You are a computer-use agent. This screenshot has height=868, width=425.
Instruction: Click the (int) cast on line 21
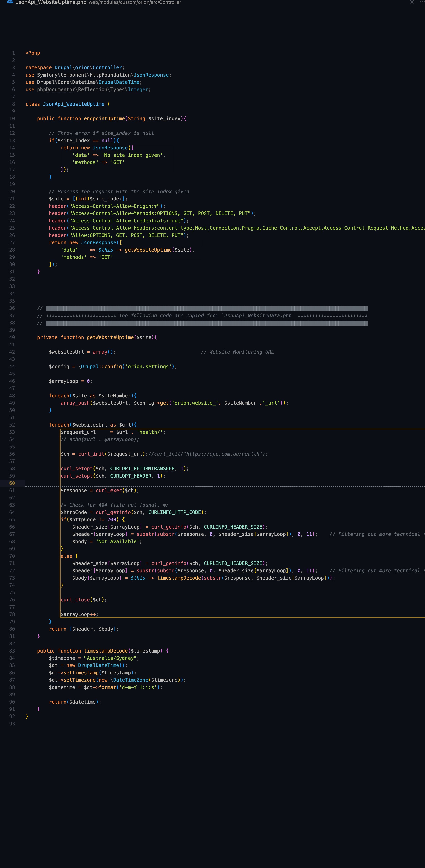pos(83,199)
